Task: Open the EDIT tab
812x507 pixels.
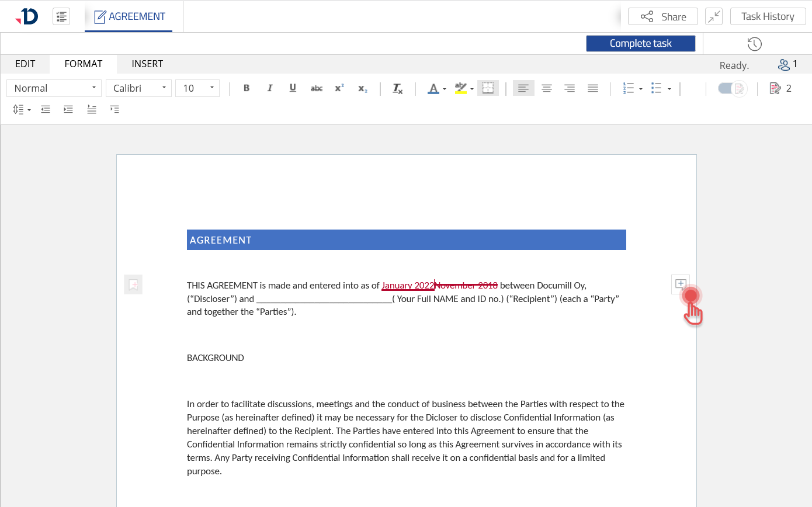Action: (25, 64)
